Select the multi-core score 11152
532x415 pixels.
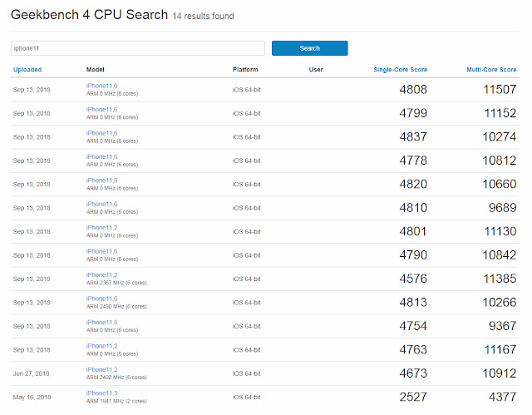[x=500, y=113]
